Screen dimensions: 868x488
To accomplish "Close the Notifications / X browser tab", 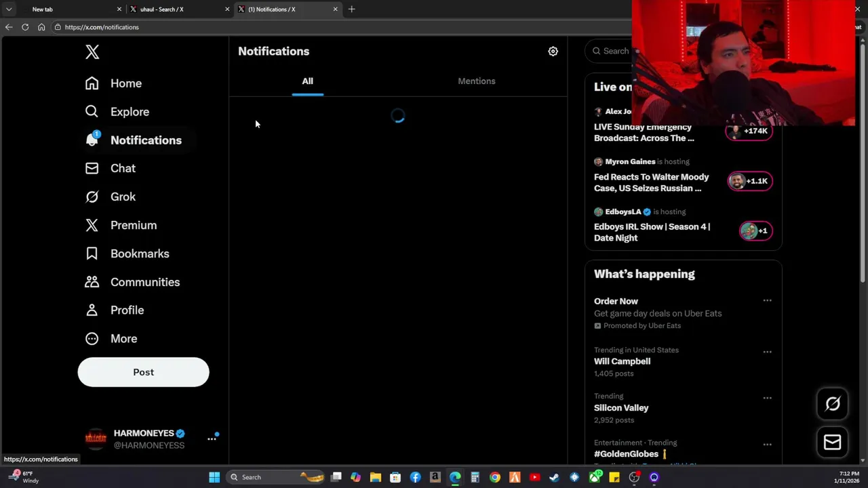I will (335, 9).
